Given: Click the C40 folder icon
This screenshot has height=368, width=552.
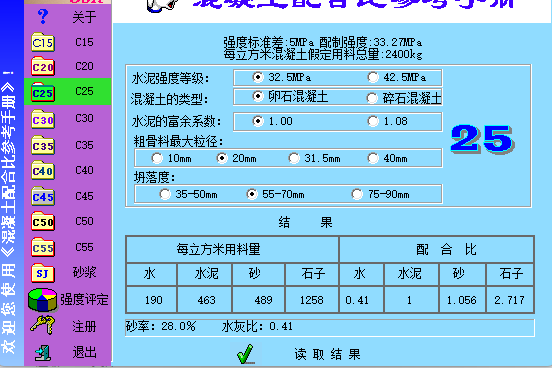Looking at the screenshot, I should click(x=43, y=170).
